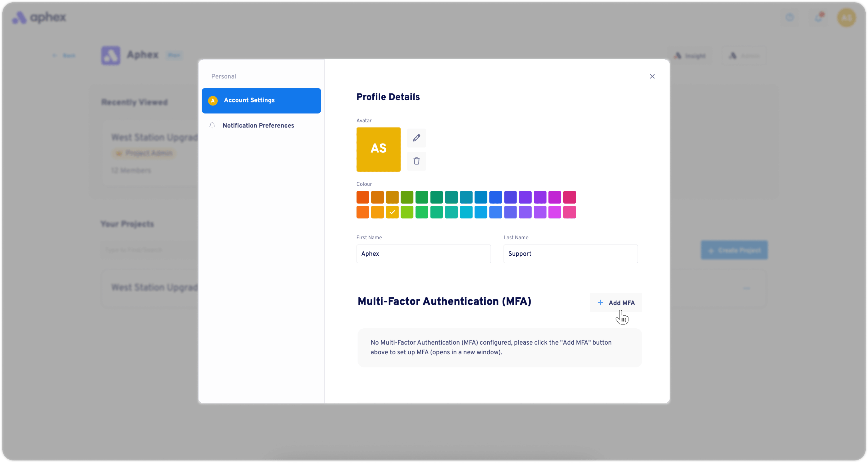Pick the top-left dark orange swatch
Image resolution: width=868 pixels, height=463 pixels.
(363, 197)
